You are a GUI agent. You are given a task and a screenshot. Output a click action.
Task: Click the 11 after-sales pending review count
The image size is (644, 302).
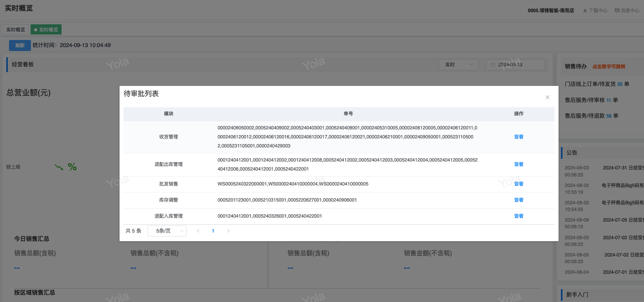(609, 100)
